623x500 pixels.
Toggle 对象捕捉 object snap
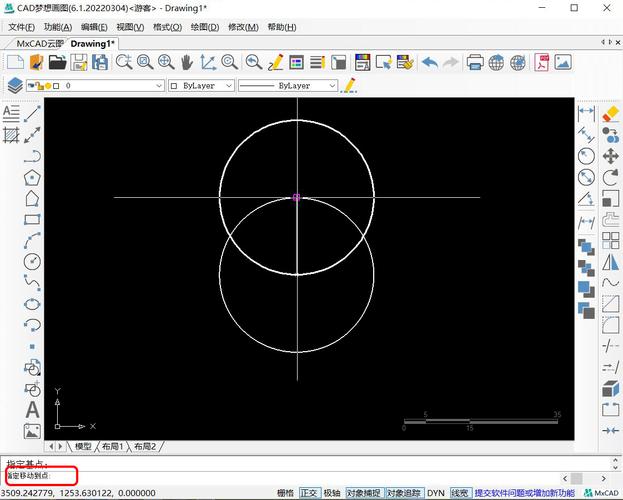pos(363,493)
